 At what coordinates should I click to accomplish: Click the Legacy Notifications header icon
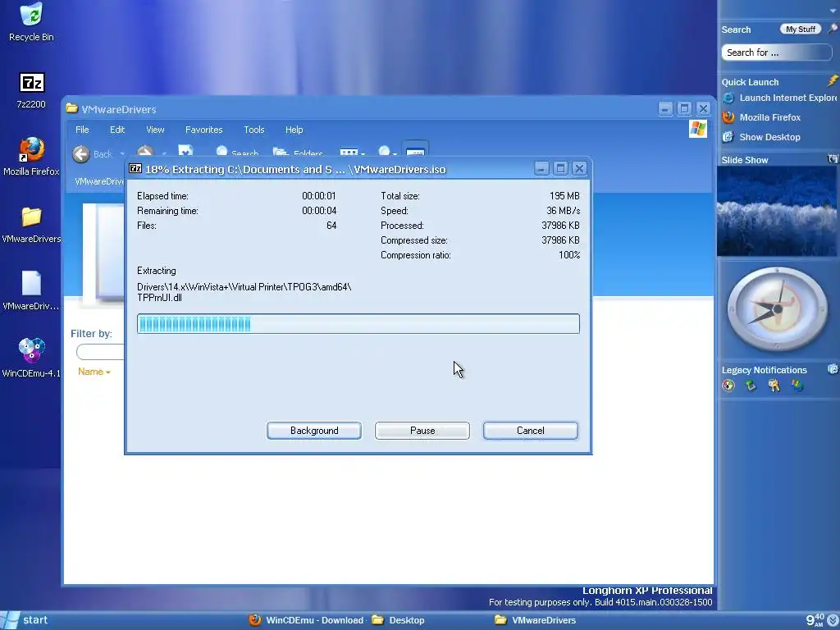click(833, 369)
